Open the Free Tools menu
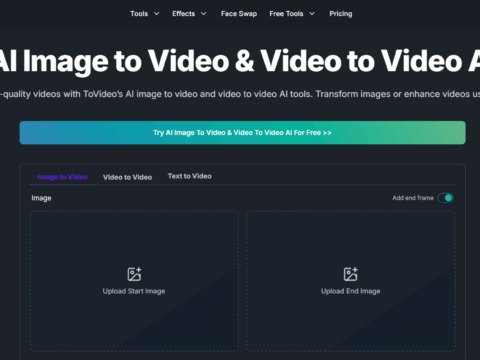Screen dimensions: 480x360 (286, 14)
